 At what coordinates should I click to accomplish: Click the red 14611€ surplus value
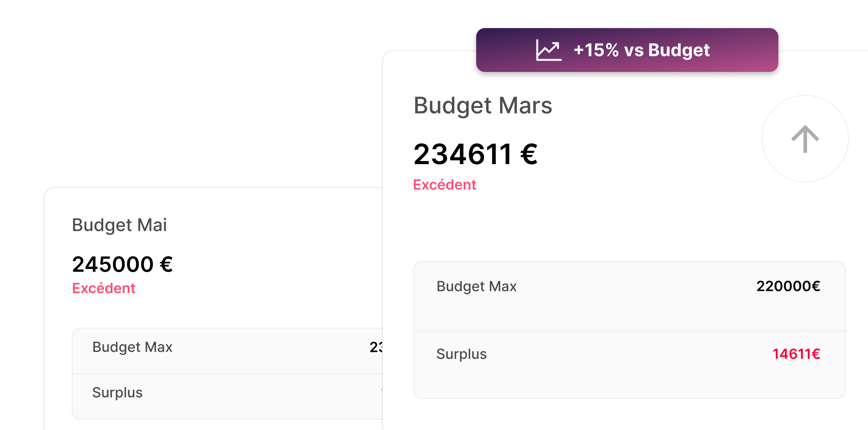click(796, 354)
